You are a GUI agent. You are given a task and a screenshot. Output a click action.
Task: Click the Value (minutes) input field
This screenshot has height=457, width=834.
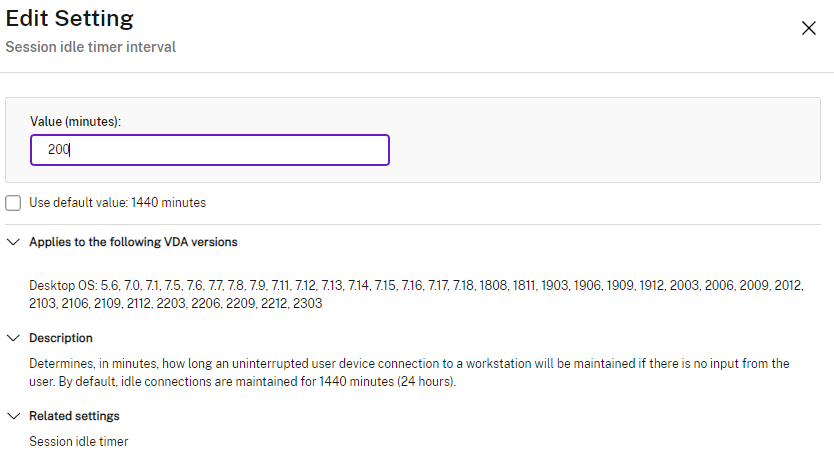point(210,150)
